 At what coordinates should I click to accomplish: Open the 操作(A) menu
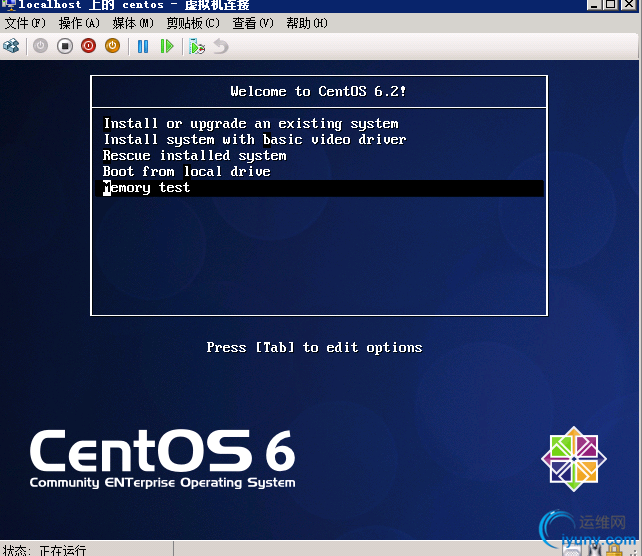[x=79, y=23]
